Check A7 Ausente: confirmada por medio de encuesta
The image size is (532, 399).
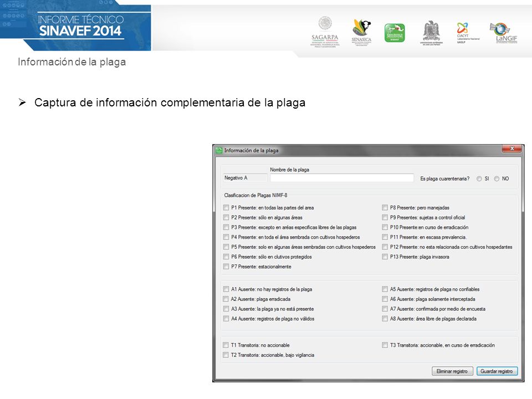[x=385, y=309]
